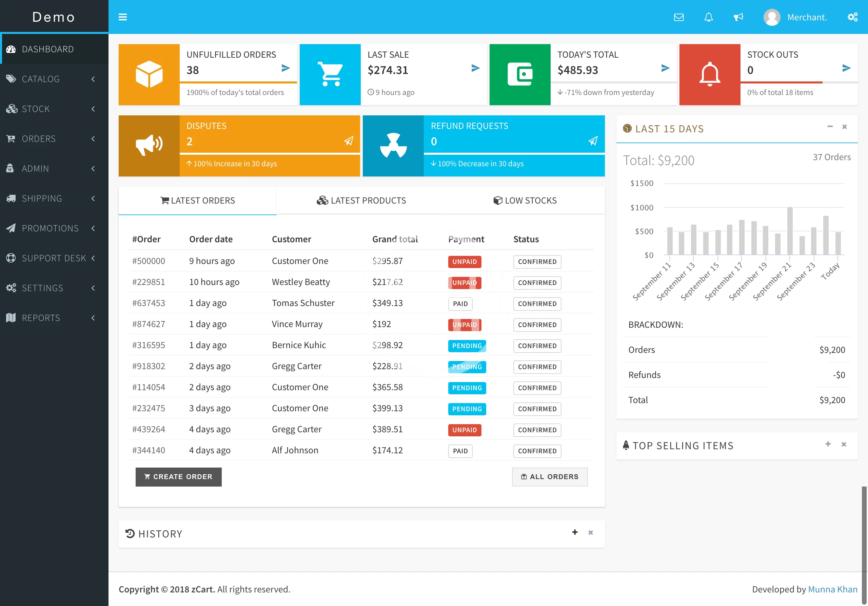The image size is (868, 606).
Task: Expand the History panel with plus
Action: coord(575,532)
